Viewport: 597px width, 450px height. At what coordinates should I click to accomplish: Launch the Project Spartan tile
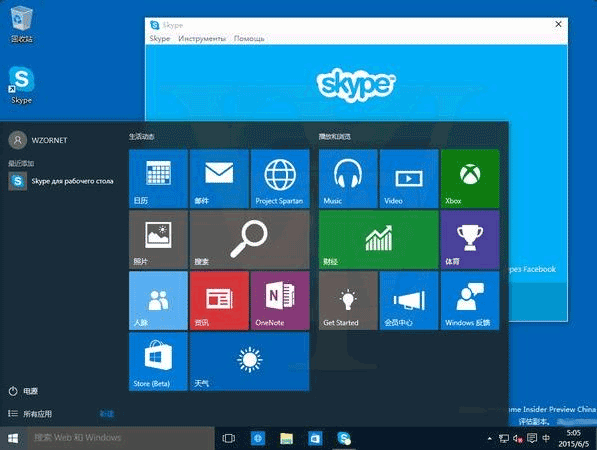(x=280, y=179)
